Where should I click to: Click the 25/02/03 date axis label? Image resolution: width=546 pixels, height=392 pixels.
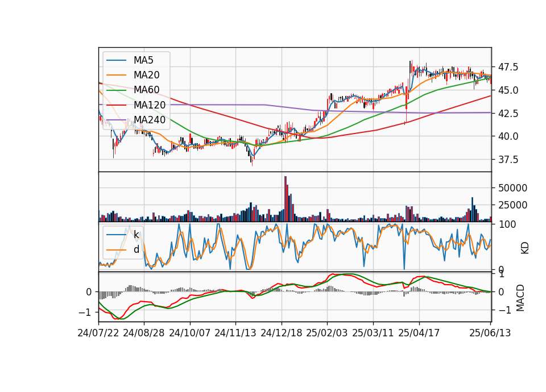tap(327, 333)
